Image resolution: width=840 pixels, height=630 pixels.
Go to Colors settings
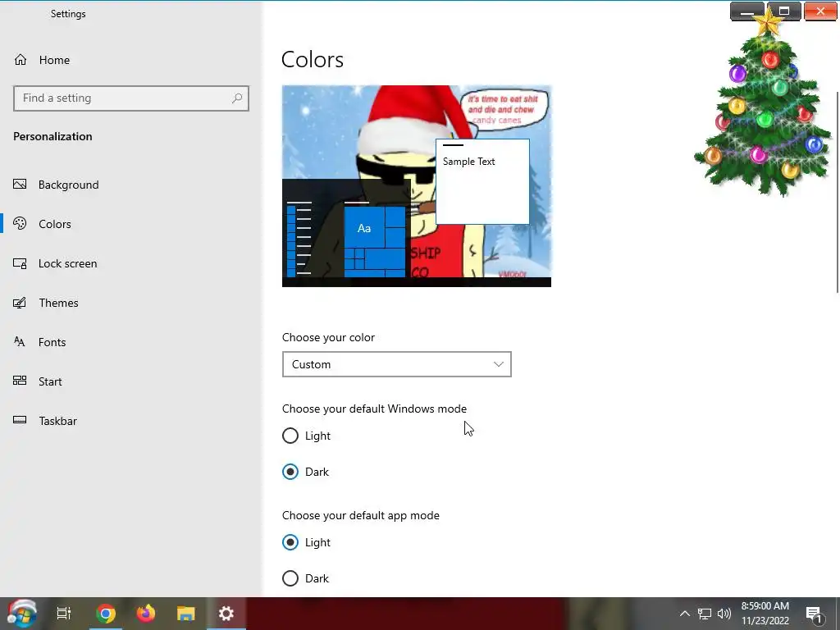(x=55, y=224)
